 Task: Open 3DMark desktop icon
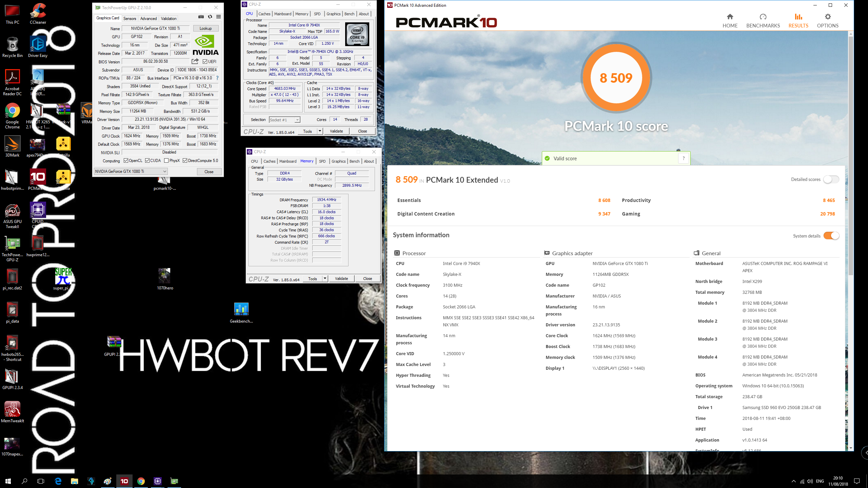(x=13, y=147)
